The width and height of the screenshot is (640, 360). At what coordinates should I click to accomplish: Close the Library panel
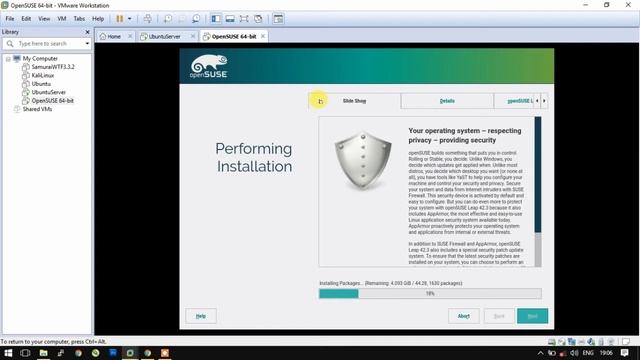click(x=87, y=32)
